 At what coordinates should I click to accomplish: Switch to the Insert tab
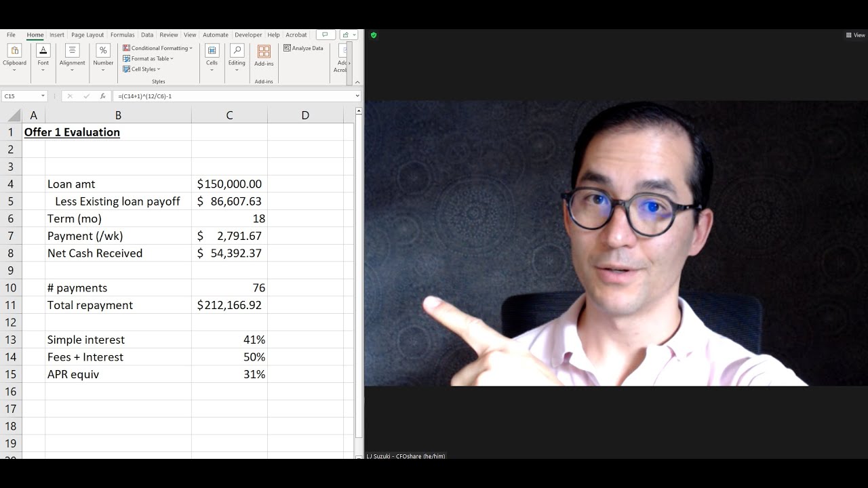pos(57,35)
